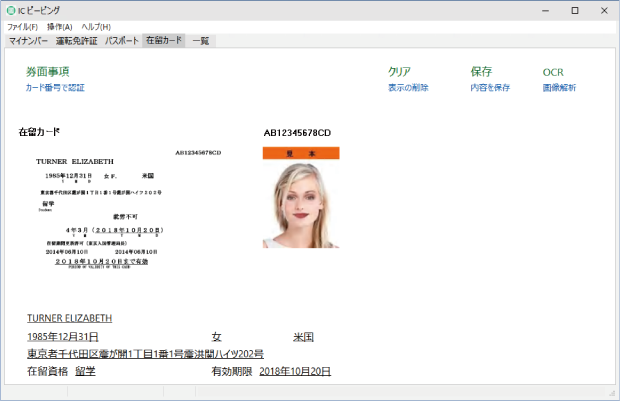The width and height of the screenshot is (620, 401).
Task: Click the expiry date 2018年10月20日 field
Action: [294, 371]
